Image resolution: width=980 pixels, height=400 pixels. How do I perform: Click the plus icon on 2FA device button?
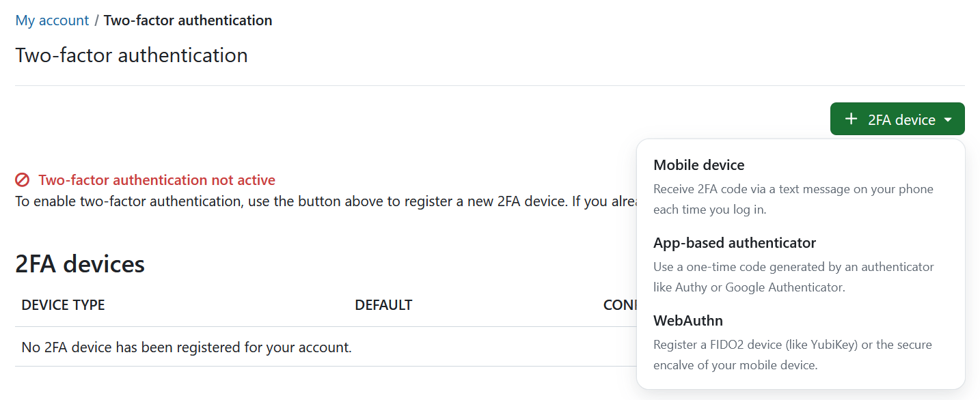coord(851,119)
